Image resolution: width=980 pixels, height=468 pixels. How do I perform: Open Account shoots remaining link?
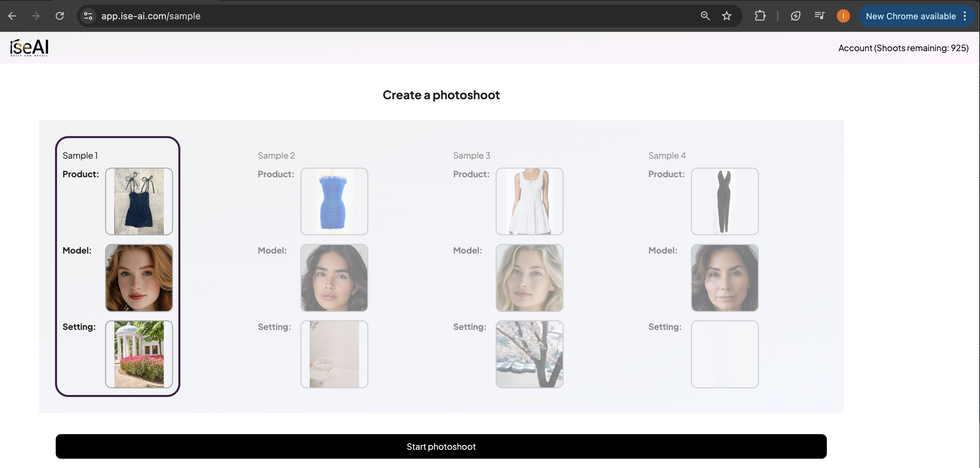(x=903, y=48)
